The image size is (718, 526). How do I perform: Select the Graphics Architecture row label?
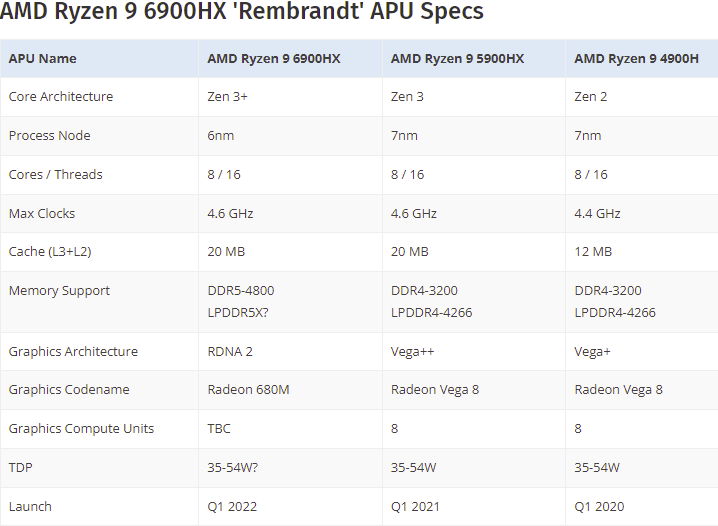[x=74, y=351]
